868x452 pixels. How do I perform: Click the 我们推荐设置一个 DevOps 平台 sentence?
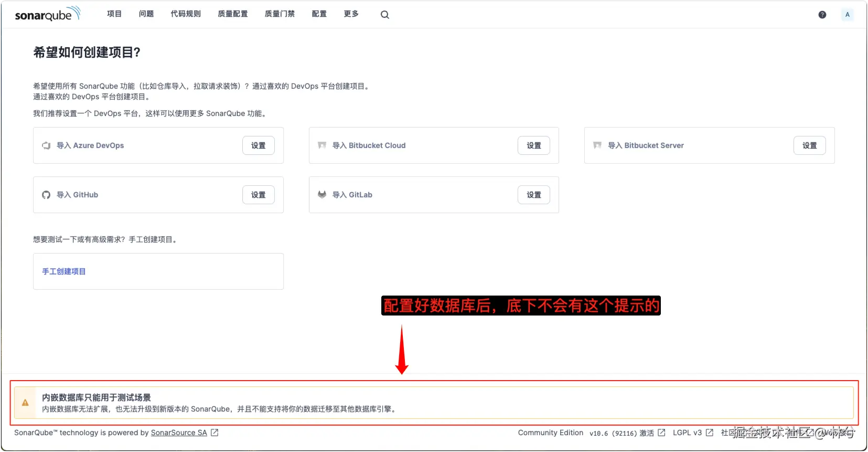151,113
